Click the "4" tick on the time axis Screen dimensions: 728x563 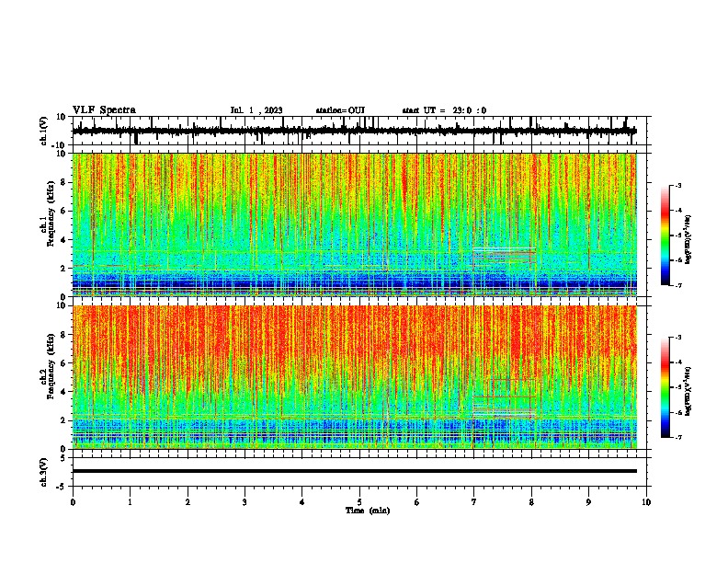(302, 502)
